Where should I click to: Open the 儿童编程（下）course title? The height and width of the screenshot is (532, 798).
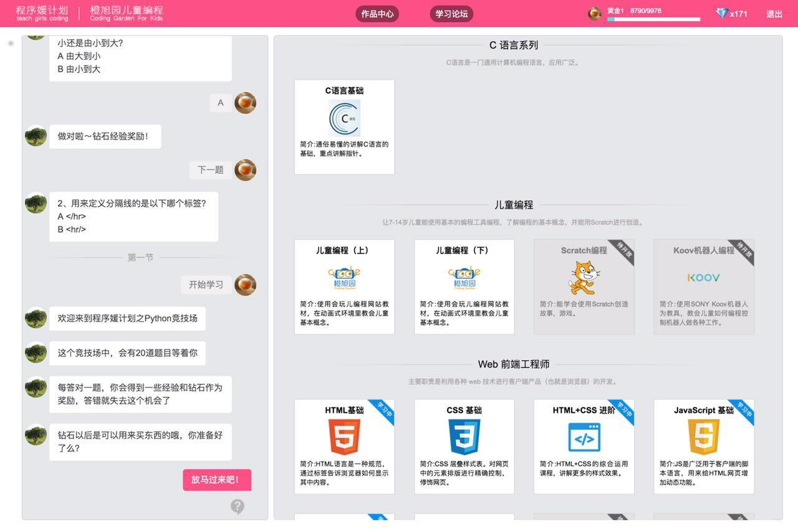click(x=464, y=250)
